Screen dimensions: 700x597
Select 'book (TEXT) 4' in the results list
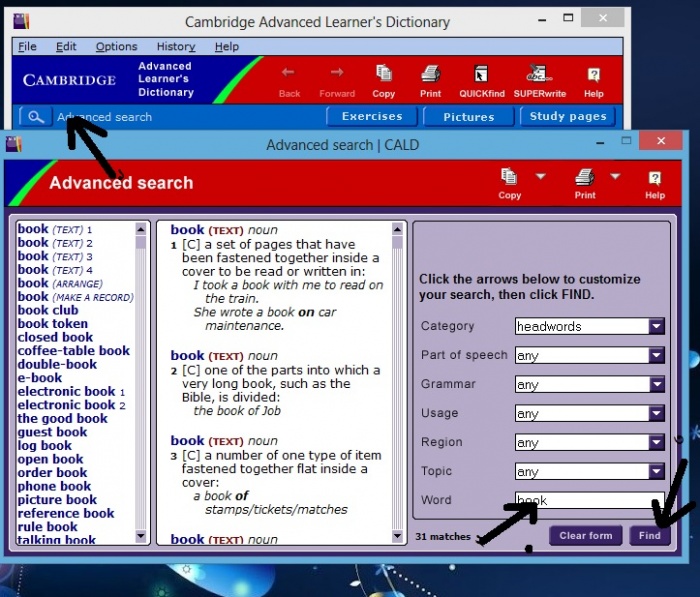(55, 270)
